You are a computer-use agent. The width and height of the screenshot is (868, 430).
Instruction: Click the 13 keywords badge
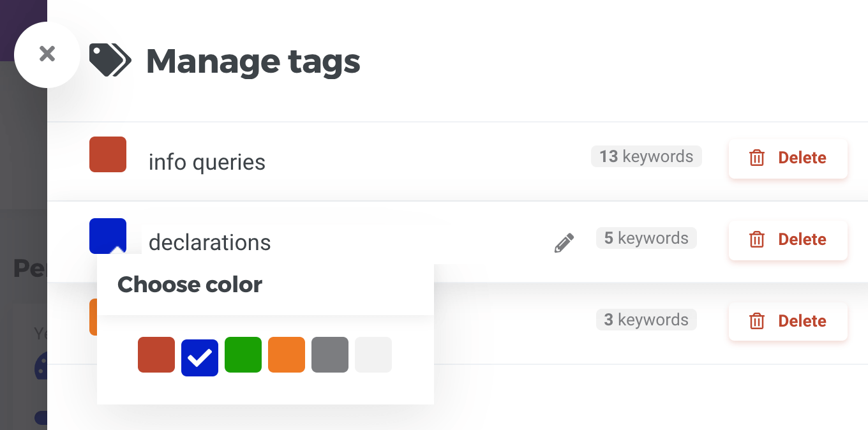tap(646, 156)
